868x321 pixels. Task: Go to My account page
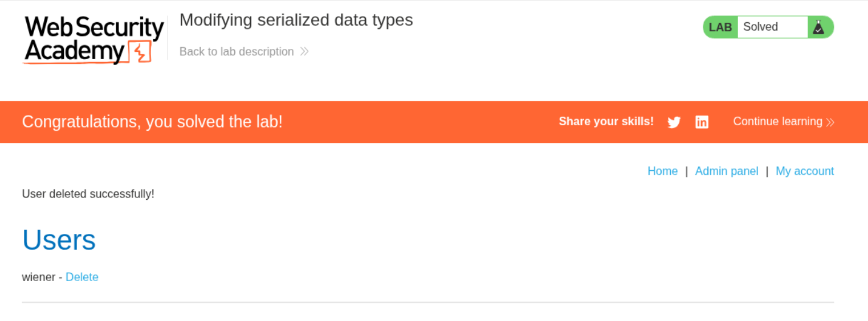804,171
